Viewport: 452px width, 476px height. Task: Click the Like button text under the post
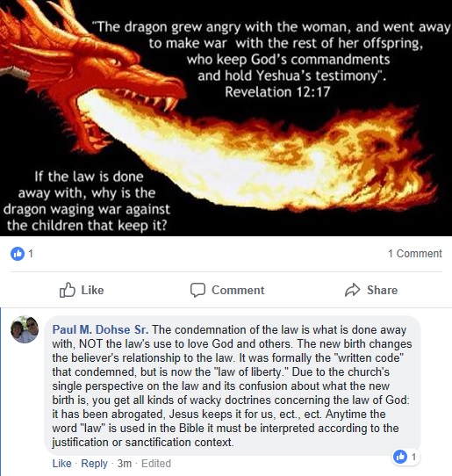click(92, 290)
